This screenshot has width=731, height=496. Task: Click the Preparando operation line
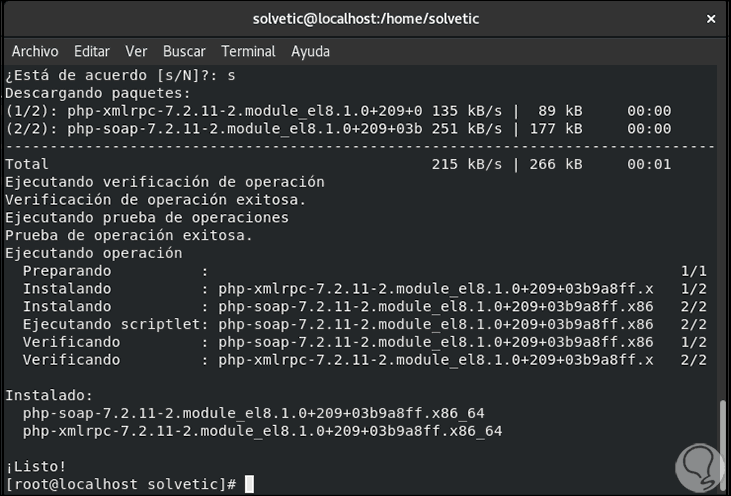68,271
